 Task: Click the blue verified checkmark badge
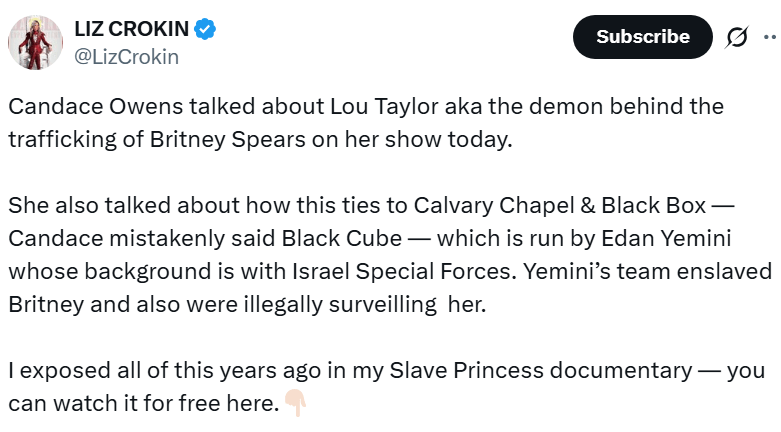pos(205,30)
